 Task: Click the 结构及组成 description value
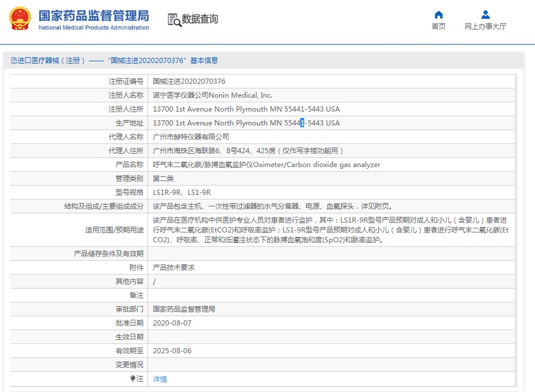273,206
